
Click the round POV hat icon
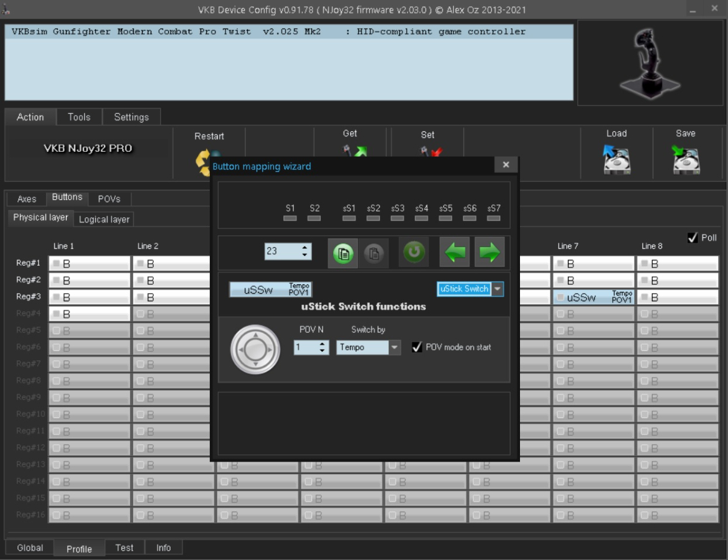tap(255, 349)
